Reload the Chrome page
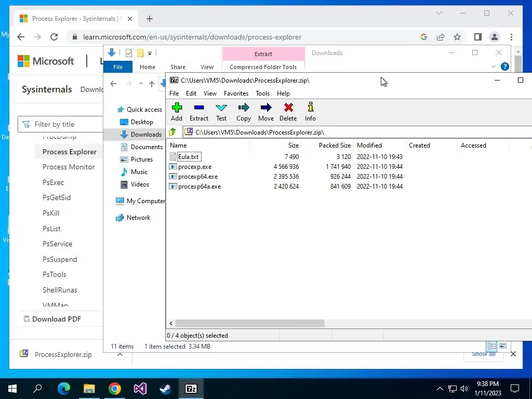The height and width of the screenshot is (399, 532). coord(54,37)
